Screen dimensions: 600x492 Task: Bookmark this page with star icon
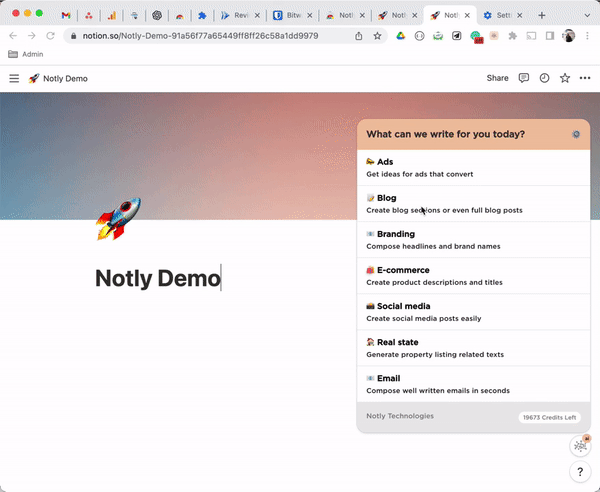pos(377,36)
